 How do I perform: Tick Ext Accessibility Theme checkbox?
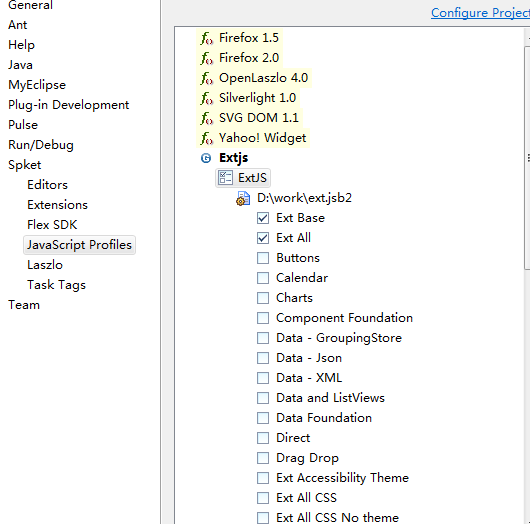coord(263,478)
